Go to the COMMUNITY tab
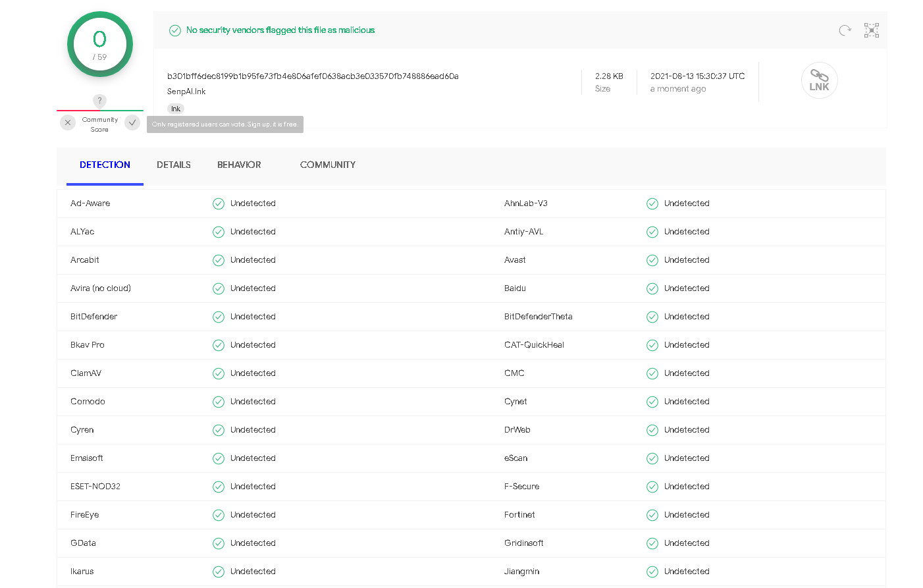 point(328,165)
